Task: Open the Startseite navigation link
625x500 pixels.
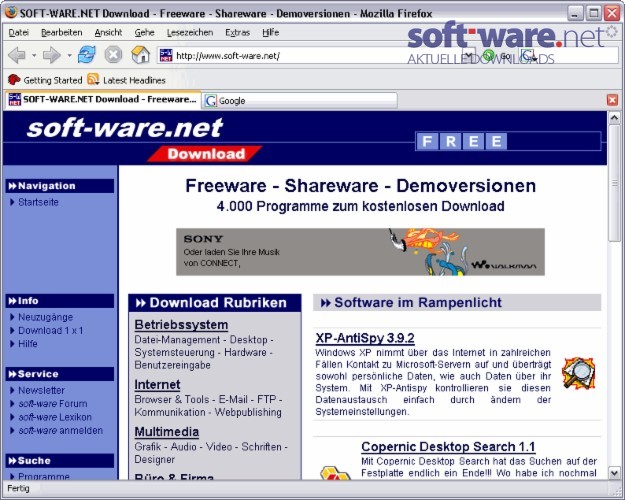Action: 38,202
